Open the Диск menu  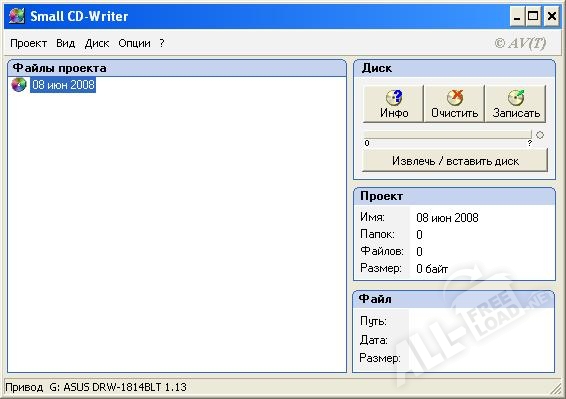(97, 43)
